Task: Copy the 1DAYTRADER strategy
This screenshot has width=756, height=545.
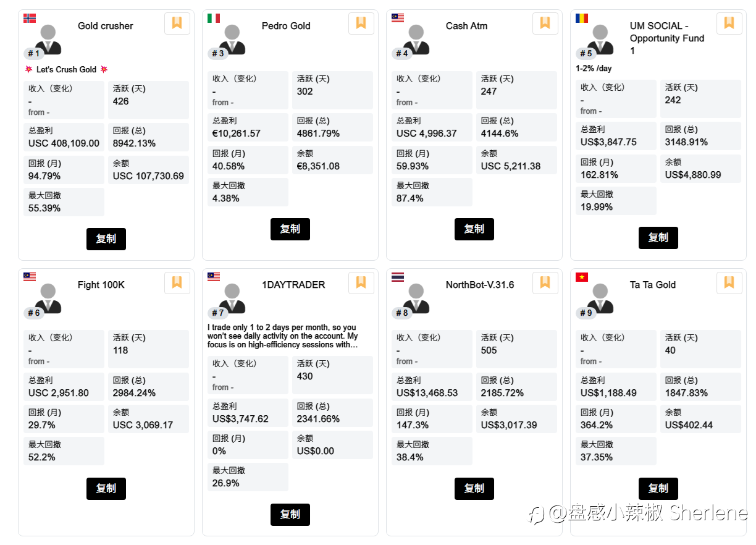Action: pos(290,514)
